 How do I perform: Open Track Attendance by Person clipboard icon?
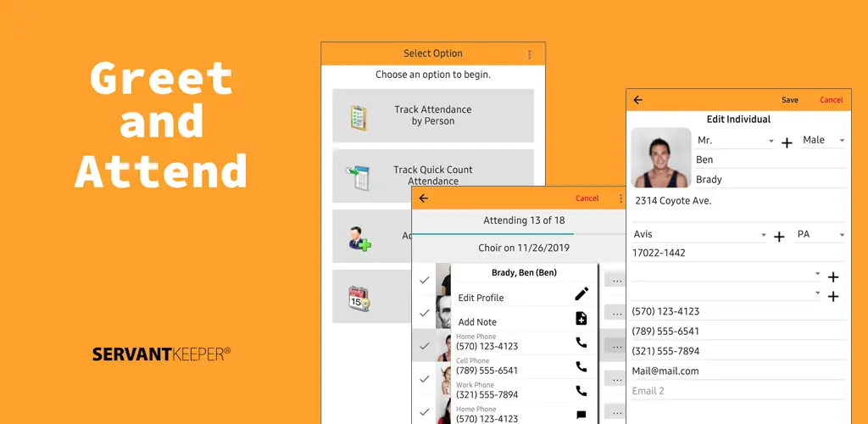[359, 118]
